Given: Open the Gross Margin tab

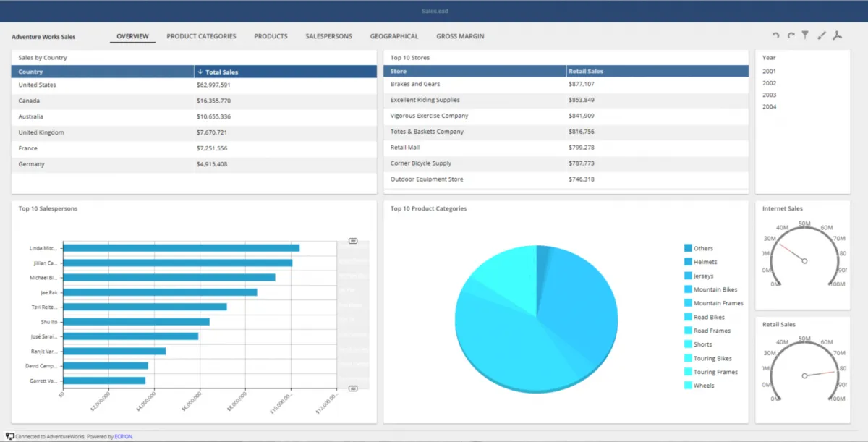Looking at the screenshot, I should coord(460,36).
